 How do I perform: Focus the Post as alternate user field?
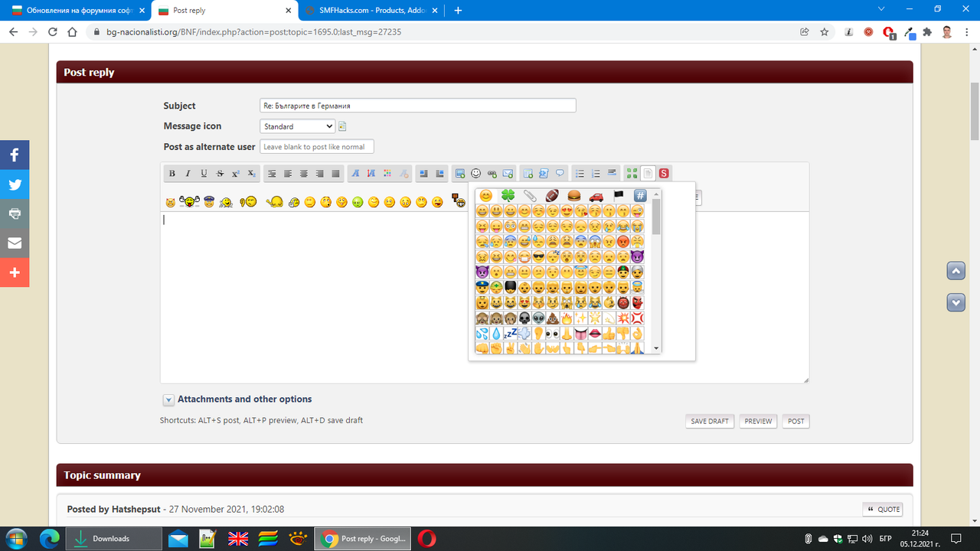317,147
